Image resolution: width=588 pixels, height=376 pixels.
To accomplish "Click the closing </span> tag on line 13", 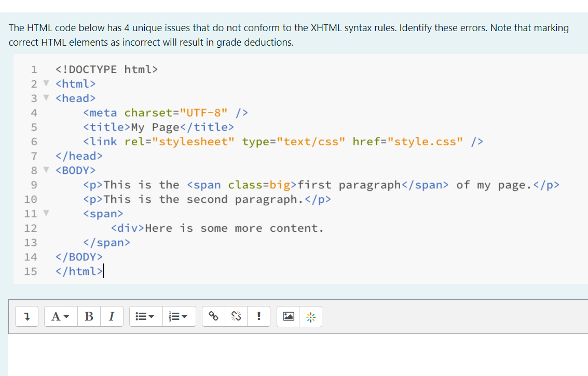I will (106, 243).
